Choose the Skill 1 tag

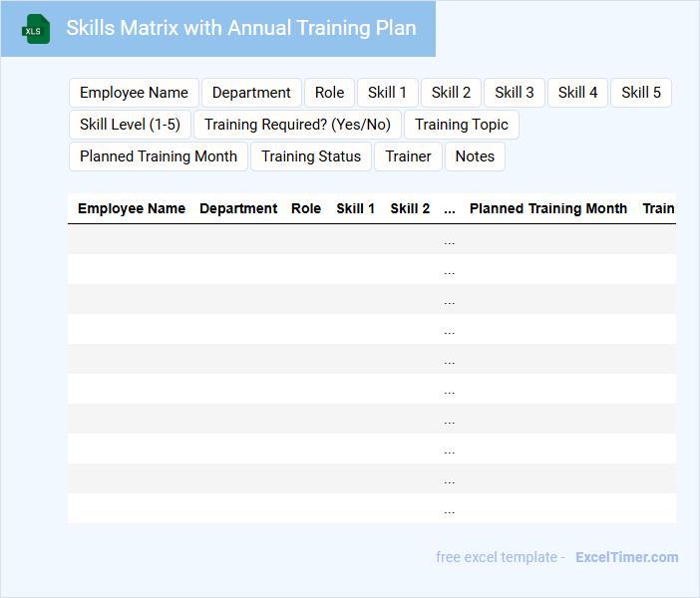(387, 93)
